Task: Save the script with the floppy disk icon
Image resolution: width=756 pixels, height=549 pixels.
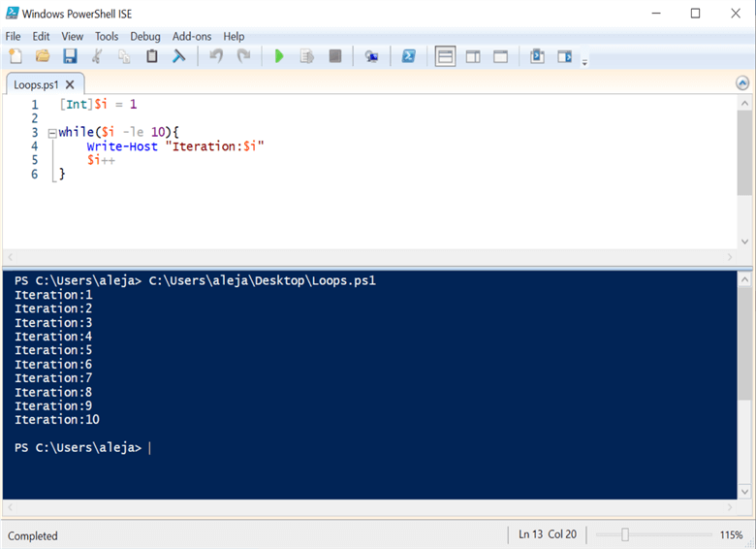Action: tap(70, 56)
